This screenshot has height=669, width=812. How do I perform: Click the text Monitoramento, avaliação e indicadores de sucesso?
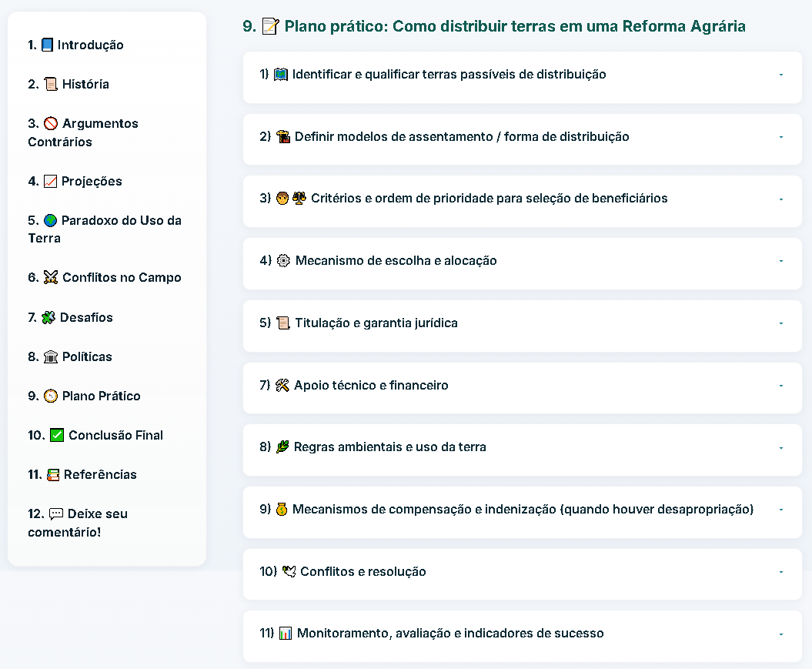coord(450,634)
